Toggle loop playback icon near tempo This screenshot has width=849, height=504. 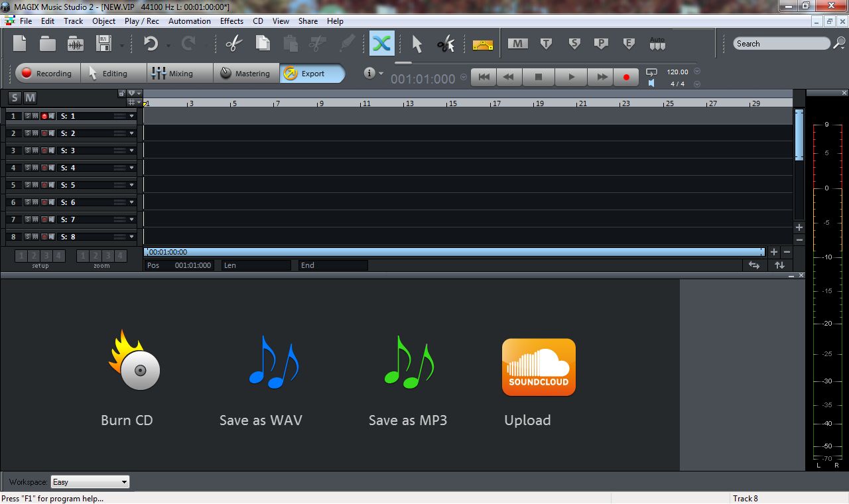coord(651,72)
